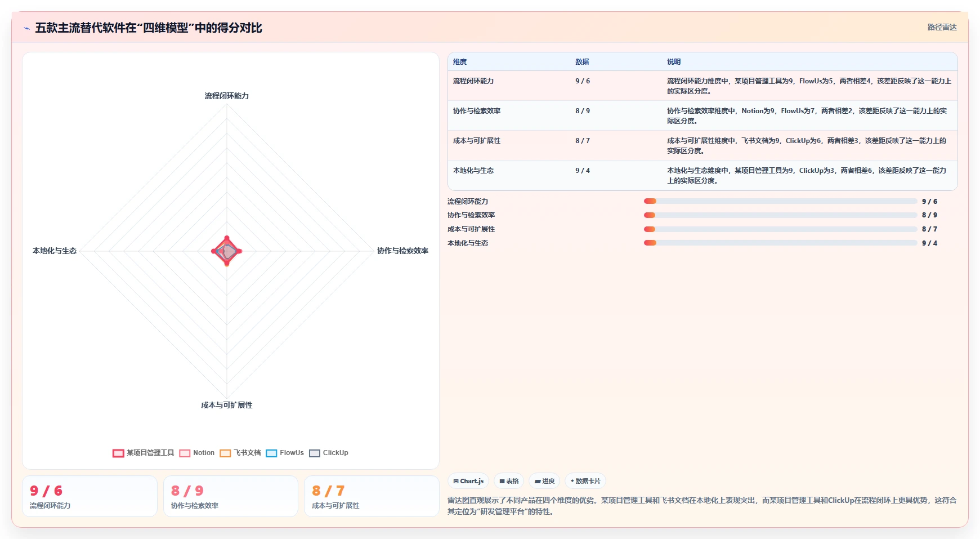Viewport: 980px width, 539px height.
Task: Click the 成本与可扩展性 progress bar
Action: (780, 229)
